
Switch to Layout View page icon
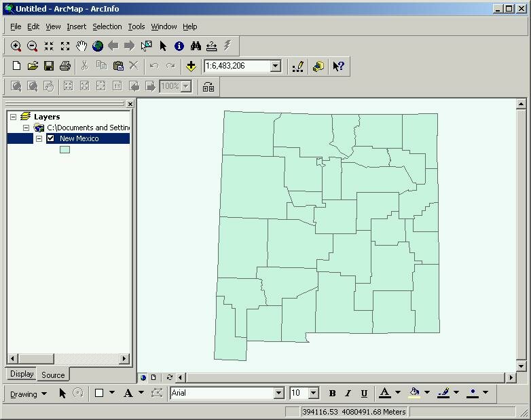point(153,377)
